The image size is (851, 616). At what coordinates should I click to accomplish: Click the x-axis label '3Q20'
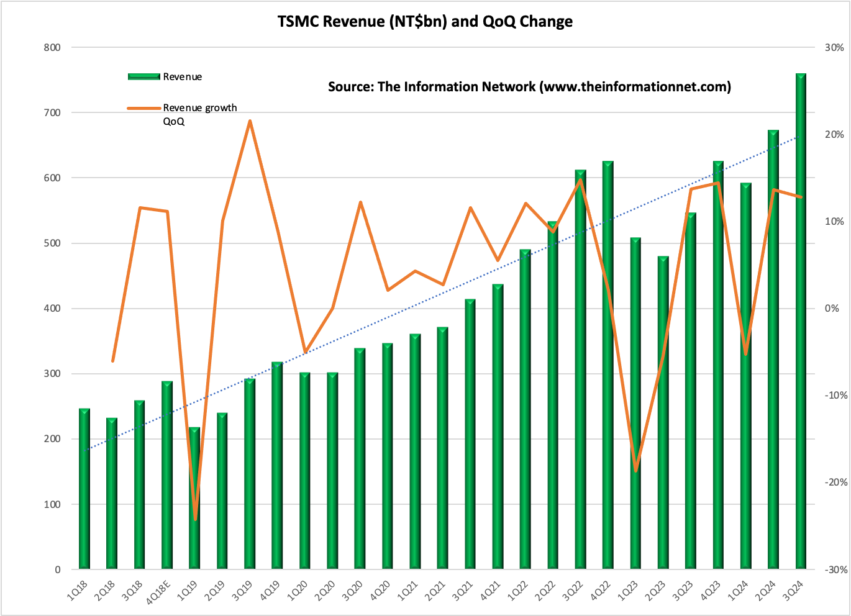pyautogui.click(x=352, y=589)
